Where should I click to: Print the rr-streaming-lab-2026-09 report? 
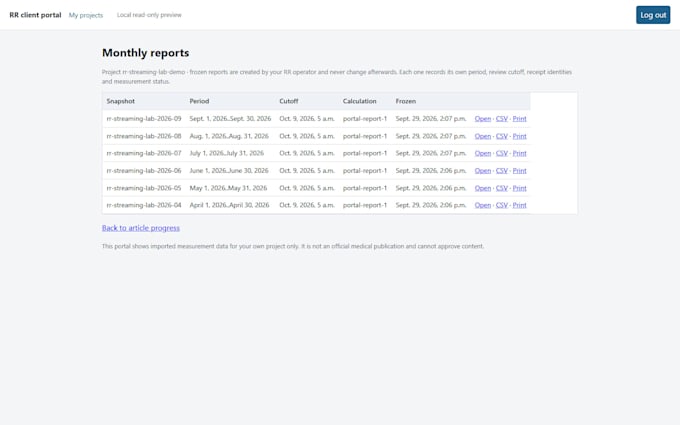click(x=520, y=118)
